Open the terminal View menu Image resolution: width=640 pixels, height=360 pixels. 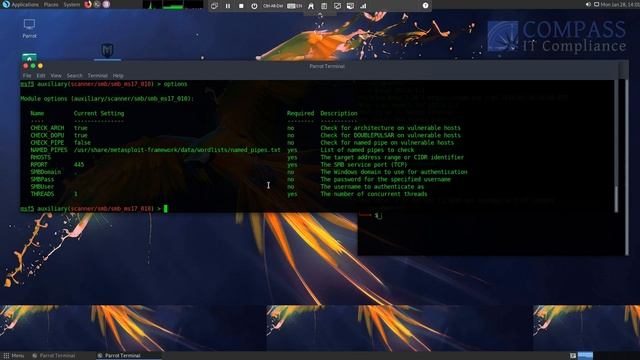point(56,76)
